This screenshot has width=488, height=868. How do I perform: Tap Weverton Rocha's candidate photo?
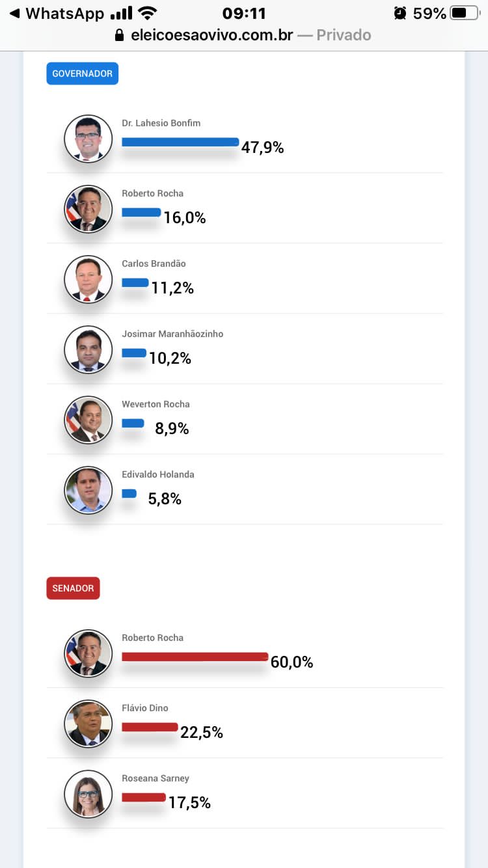point(88,420)
